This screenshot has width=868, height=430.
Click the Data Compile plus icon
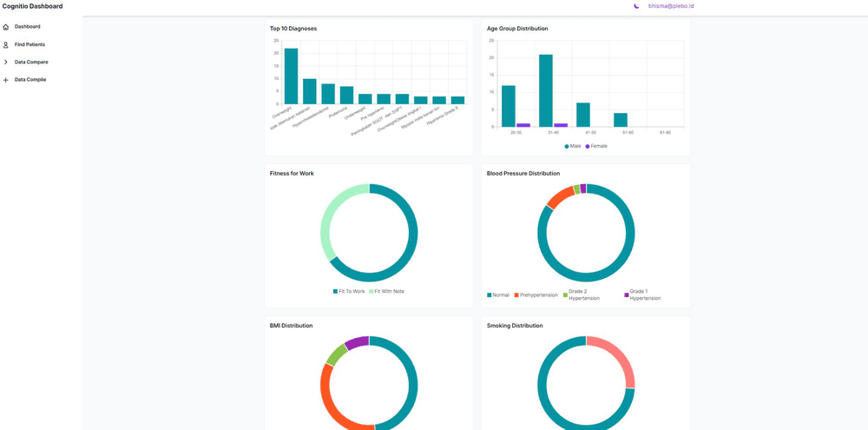coord(6,80)
